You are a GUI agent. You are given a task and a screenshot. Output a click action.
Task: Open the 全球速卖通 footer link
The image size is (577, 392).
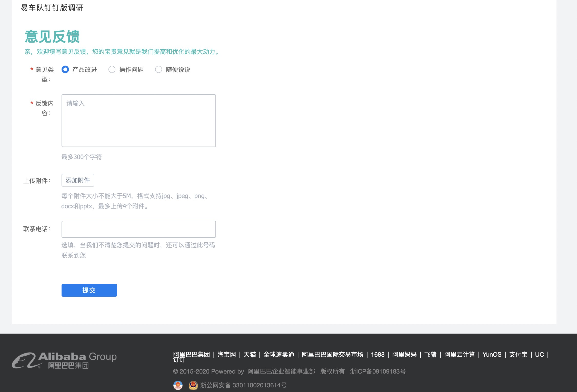click(x=279, y=355)
